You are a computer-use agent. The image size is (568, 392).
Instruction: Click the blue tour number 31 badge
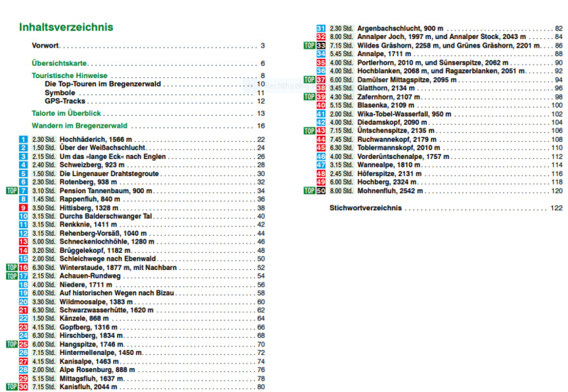[x=321, y=28]
